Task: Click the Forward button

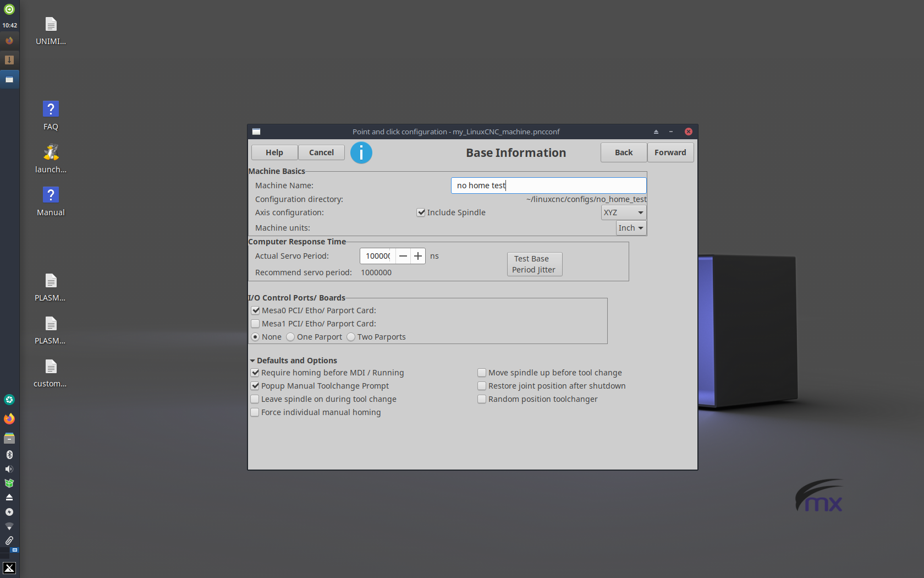Action: tap(670, 152)
